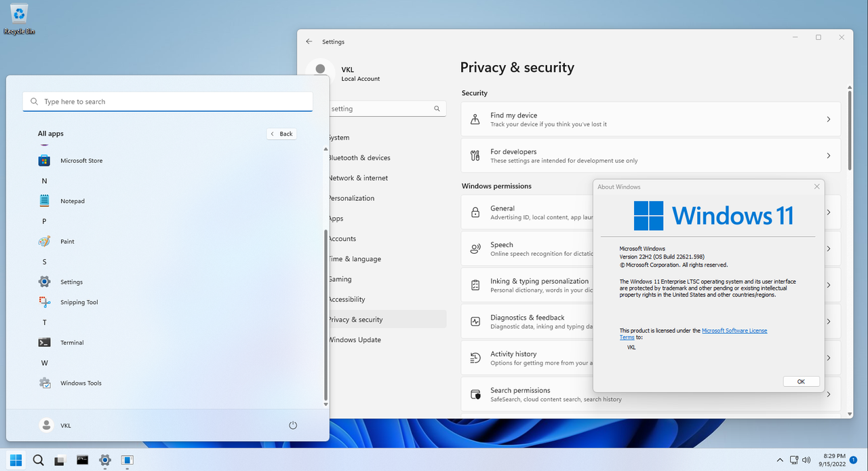
Task: Click the winver taskbar icon
Action: click(x=127, y=460)
